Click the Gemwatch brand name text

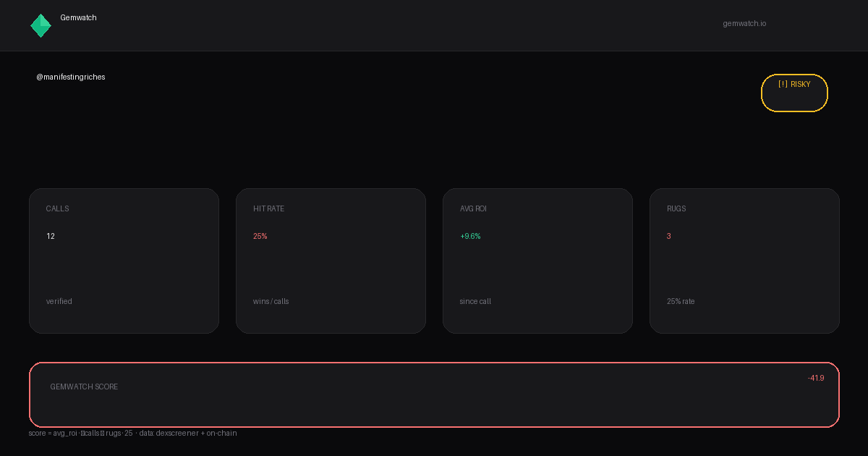(78, 17)
